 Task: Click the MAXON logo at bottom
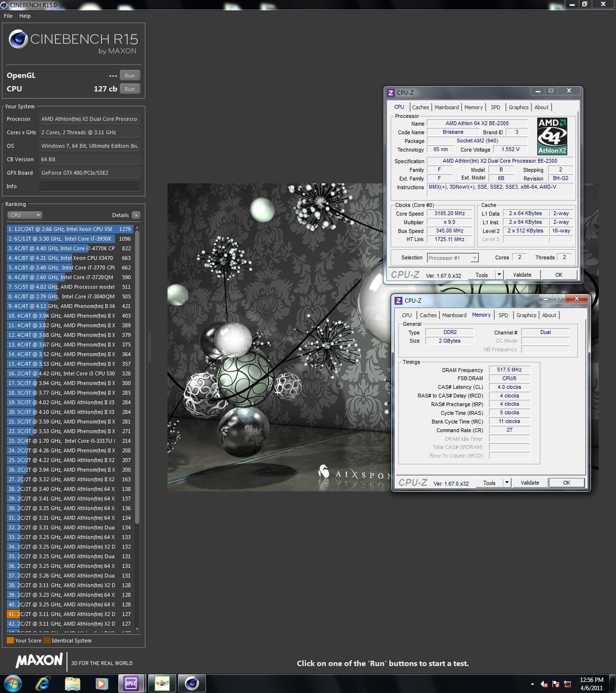click(39, 661)
